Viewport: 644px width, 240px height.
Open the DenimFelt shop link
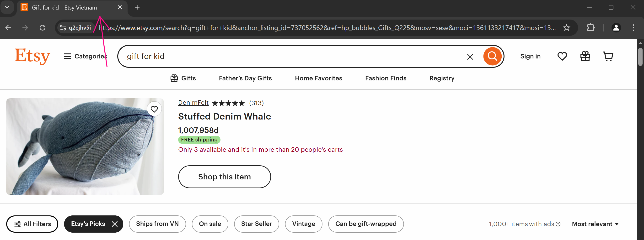click(193, 103)
